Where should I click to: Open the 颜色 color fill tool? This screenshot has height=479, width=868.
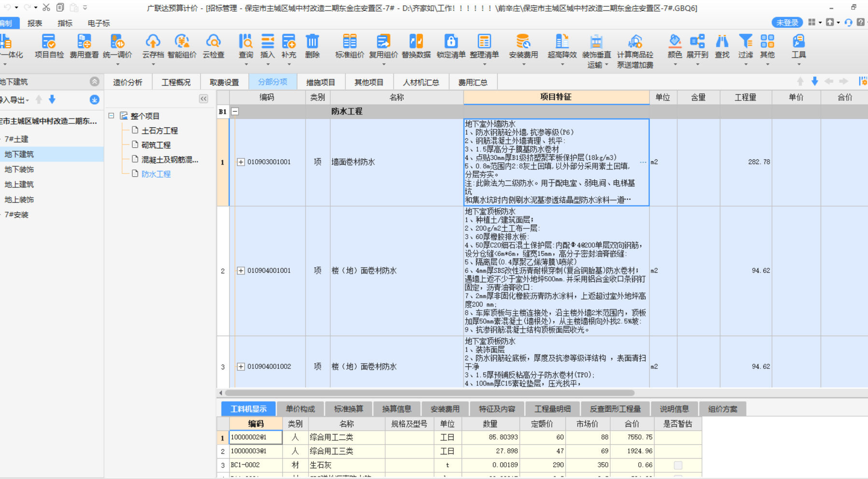(675, 47)
